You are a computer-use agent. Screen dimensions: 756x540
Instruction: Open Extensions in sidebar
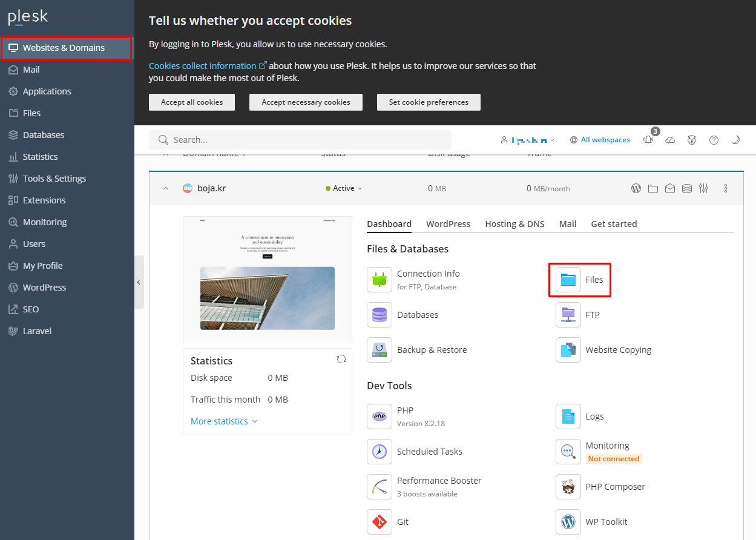coord(67,200)
